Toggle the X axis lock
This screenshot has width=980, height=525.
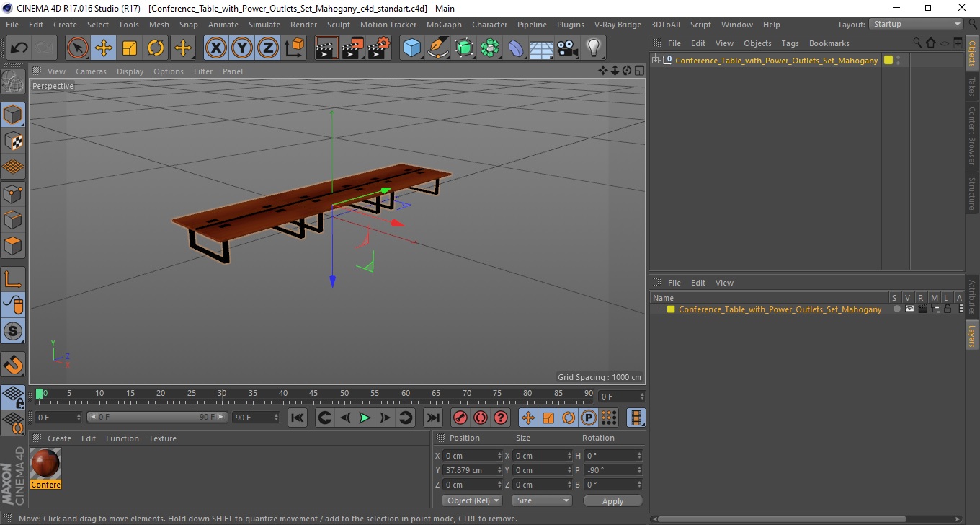click(x=216, y=48)
